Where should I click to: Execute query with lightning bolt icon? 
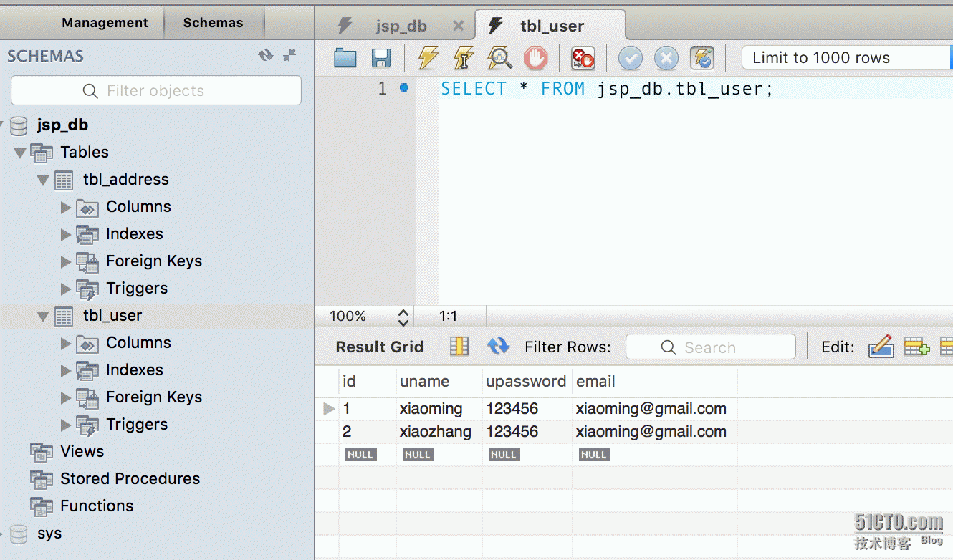click(428, 57)
